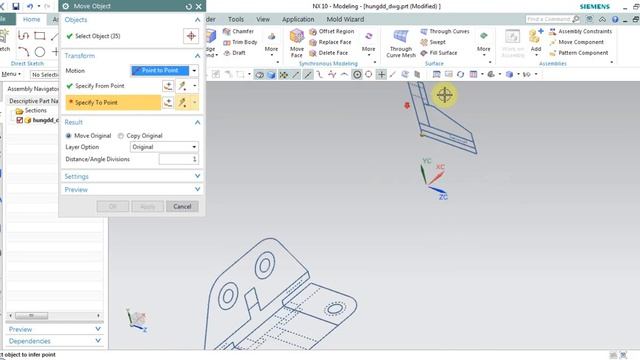The image size is (640, 360).
Task: Click the Select Object crosshair icon
Action: point(191,36)
